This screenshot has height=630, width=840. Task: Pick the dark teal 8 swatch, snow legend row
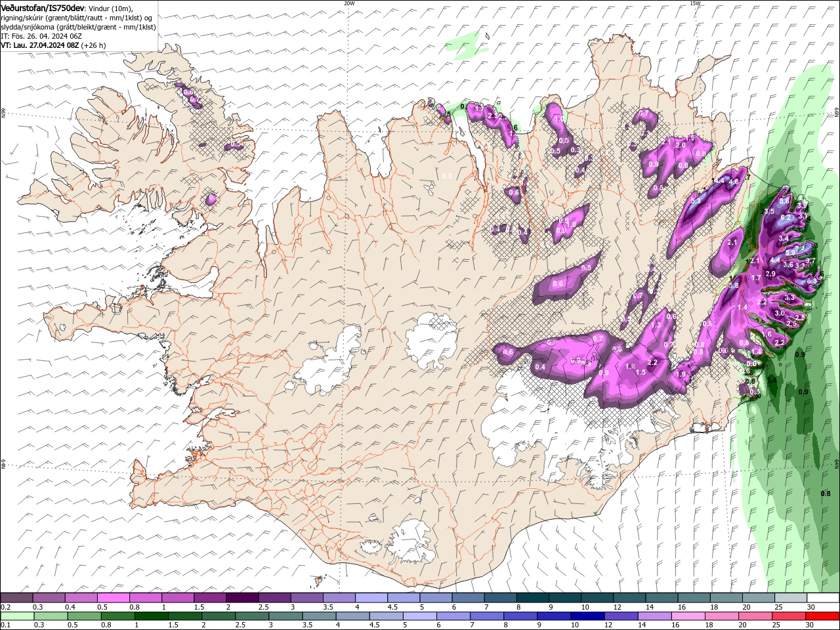532,598
